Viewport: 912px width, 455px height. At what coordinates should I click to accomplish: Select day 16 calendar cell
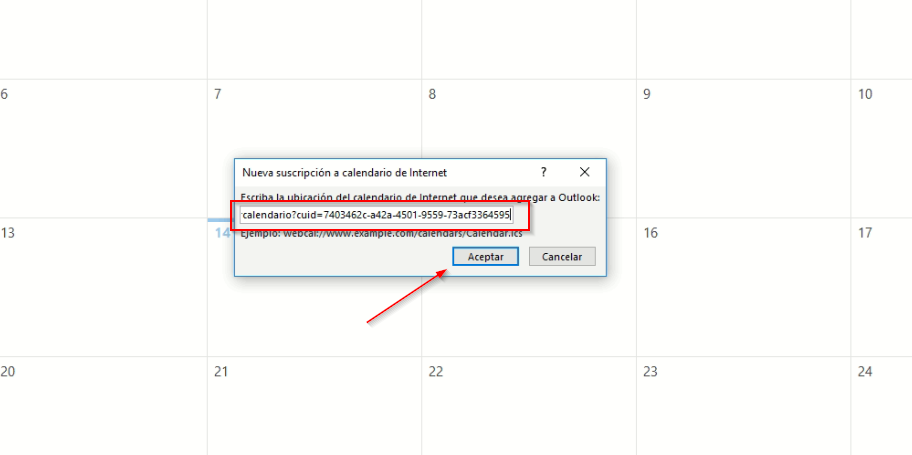[743, 287]
